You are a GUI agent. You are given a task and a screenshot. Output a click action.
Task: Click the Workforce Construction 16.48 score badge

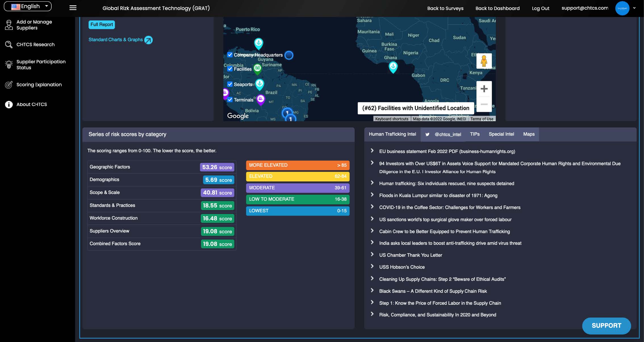[217, 219]
